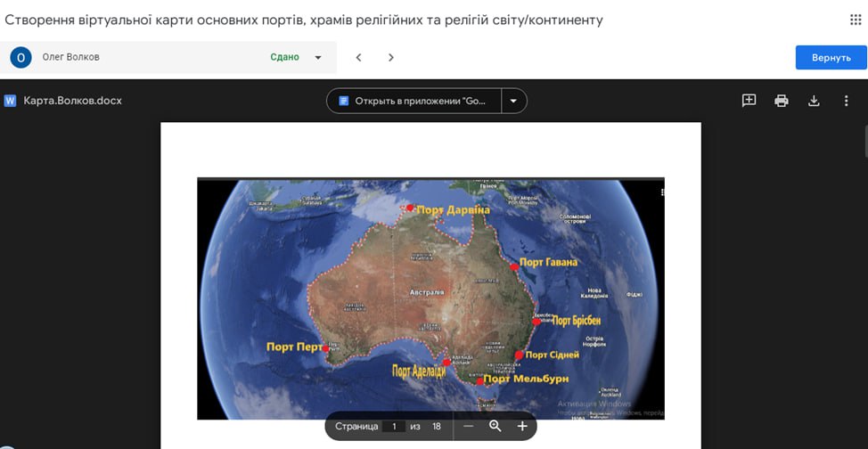Image resolution: width=868 pixels, height=449 pixels.
Task: Click the Вернуть button
Action: click(x=831, y=58)
